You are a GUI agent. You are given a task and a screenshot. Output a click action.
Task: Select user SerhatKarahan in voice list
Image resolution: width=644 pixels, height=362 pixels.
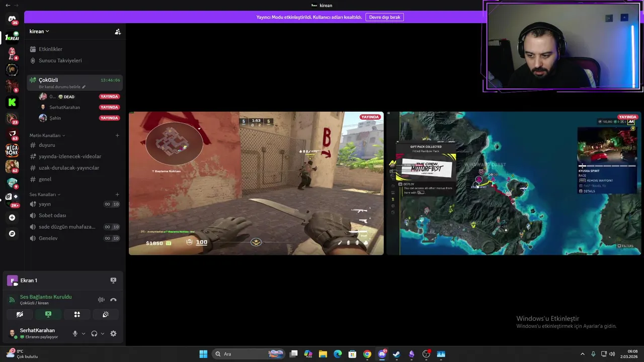(79, 107)
